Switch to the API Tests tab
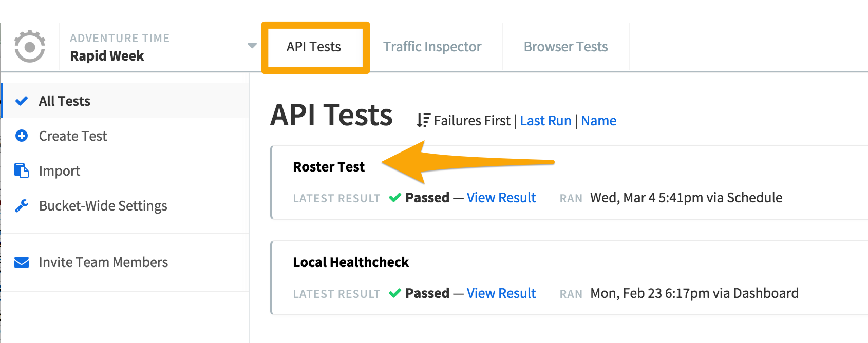The image size is (868, 343). [314, 47]
